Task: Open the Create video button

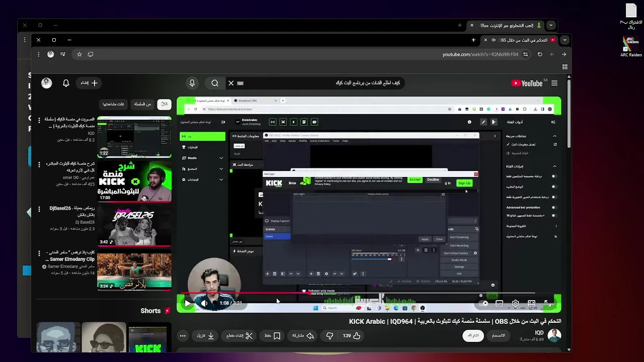Action: click(x=89, y=83)
